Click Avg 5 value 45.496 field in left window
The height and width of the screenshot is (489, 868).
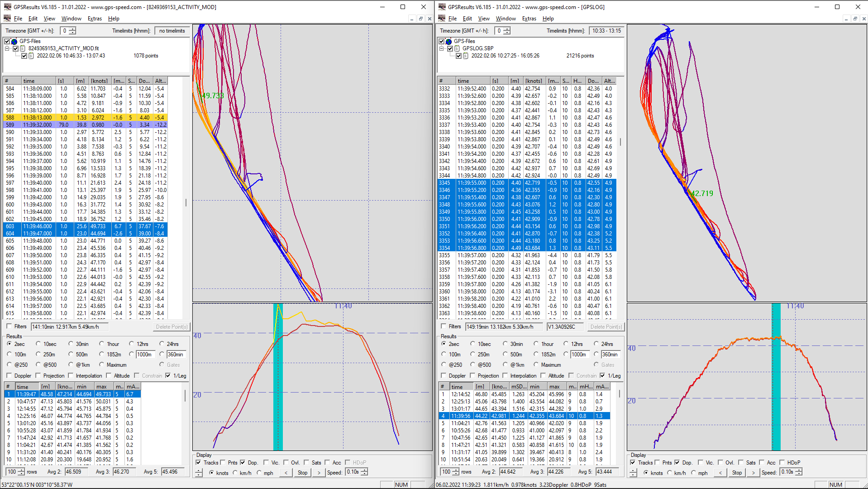coord(173,472)
